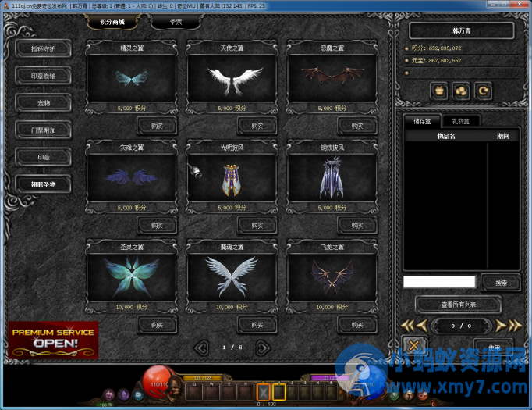The width and height of the screenshot is (532, 410).
Task: Click the red health orb showing 110/110
Action: 159,382
